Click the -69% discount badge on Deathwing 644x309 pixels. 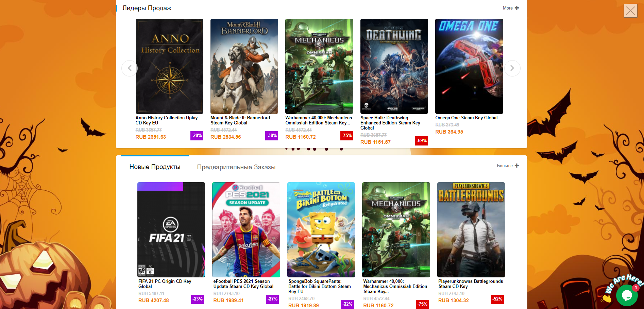[422, 140]
